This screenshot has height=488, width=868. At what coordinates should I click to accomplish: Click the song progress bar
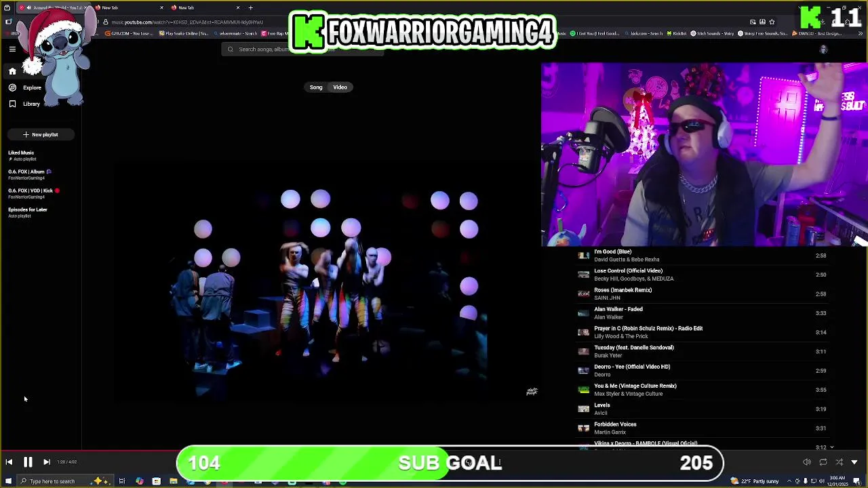[434, 451]
